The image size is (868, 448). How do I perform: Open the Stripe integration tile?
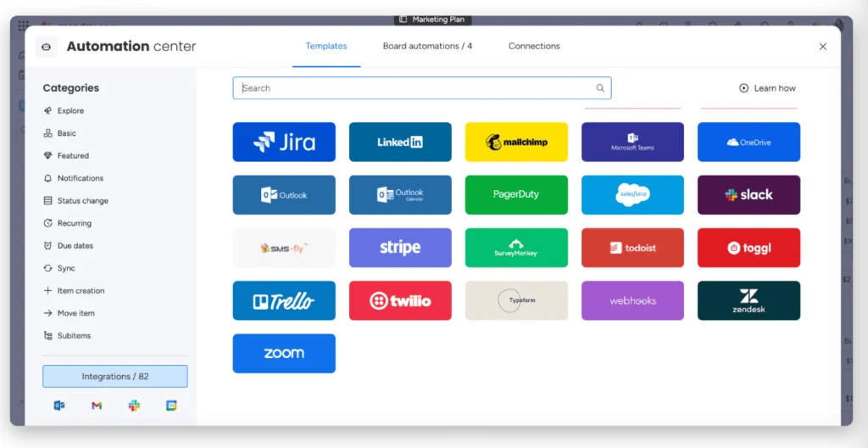pos(400,248)
